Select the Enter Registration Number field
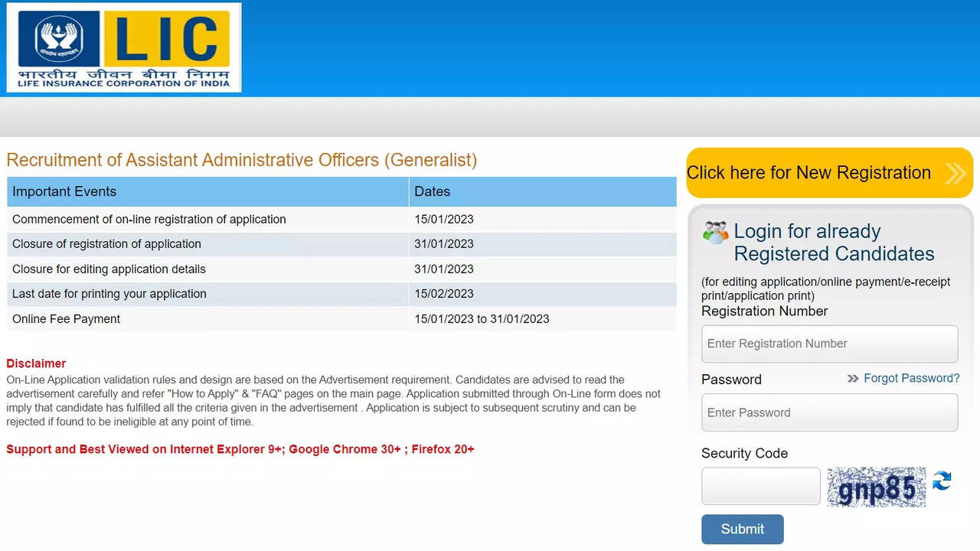The height and width of the screenshot is (551, 980). coord(829,344)
